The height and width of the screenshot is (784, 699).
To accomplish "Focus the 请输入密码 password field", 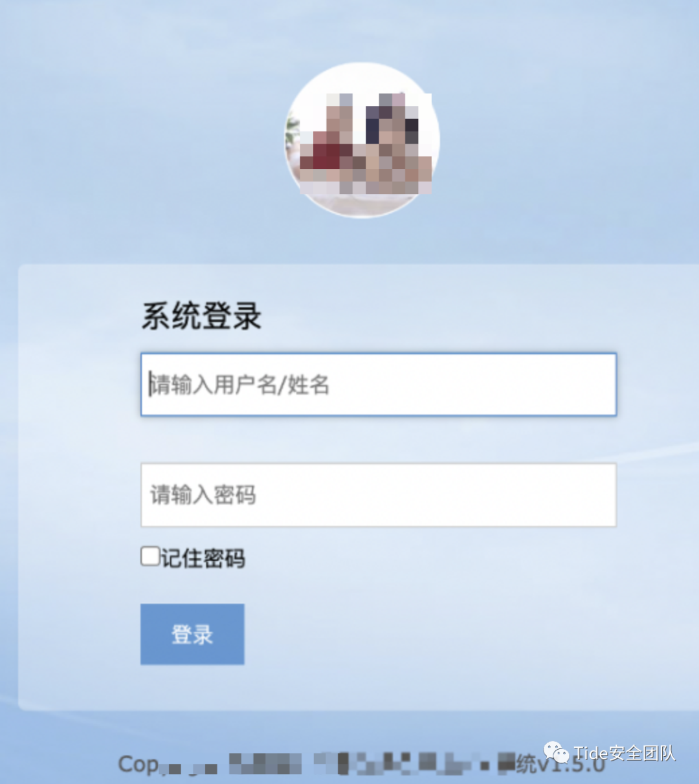I will pyautogui.click(x=379, y=495).
